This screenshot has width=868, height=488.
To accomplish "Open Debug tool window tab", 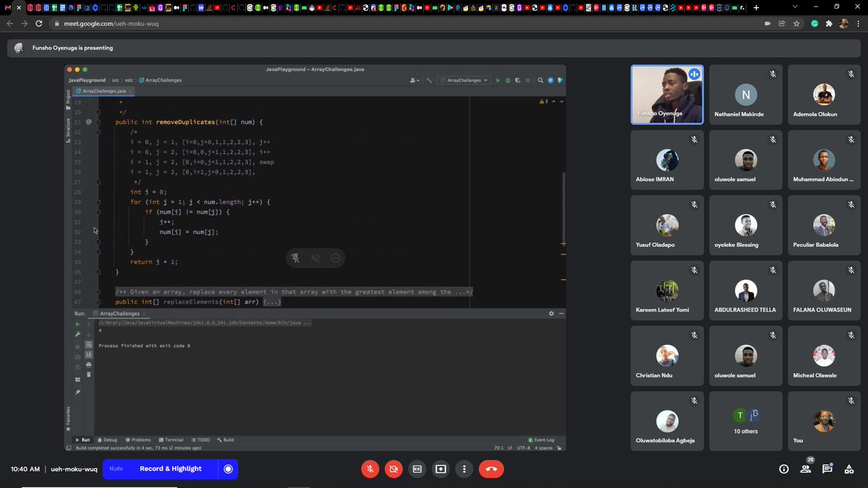I will tap(107, 440).
